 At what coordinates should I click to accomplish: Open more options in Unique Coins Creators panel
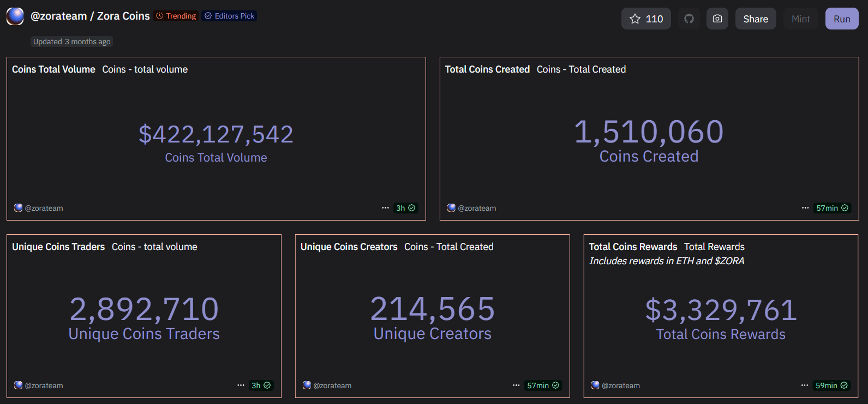pyautogui.click(x=516, y=385)
